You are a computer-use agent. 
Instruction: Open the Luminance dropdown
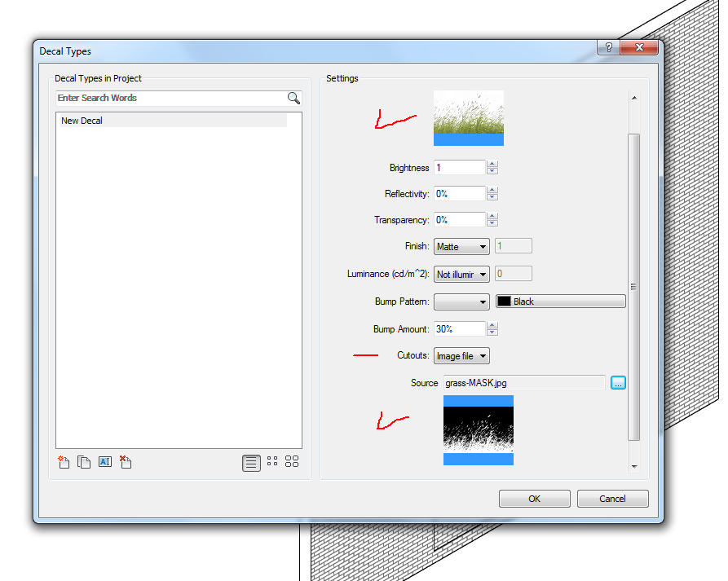click(461, 275)
